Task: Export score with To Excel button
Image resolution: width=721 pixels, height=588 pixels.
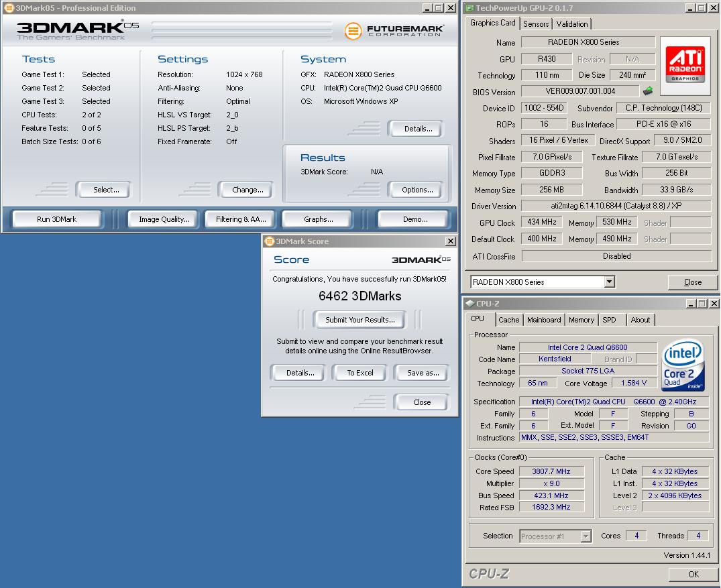Action: (x=359, y=373)
